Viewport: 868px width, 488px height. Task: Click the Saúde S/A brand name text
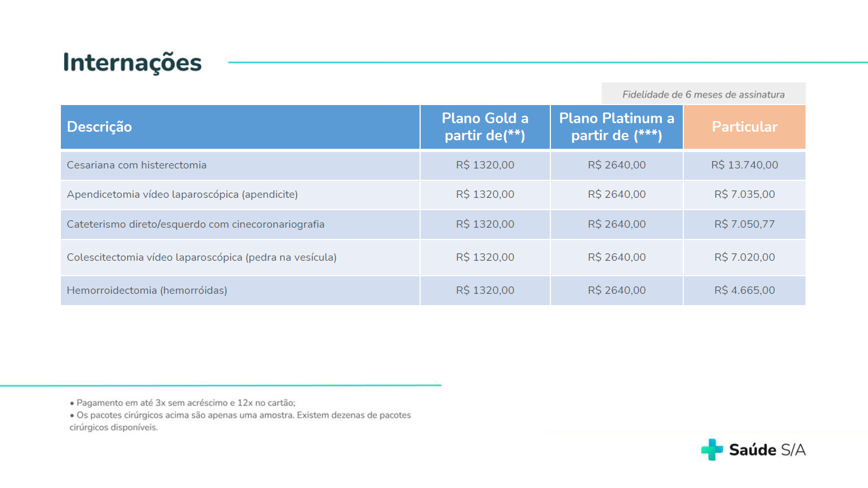click(767, 450)
